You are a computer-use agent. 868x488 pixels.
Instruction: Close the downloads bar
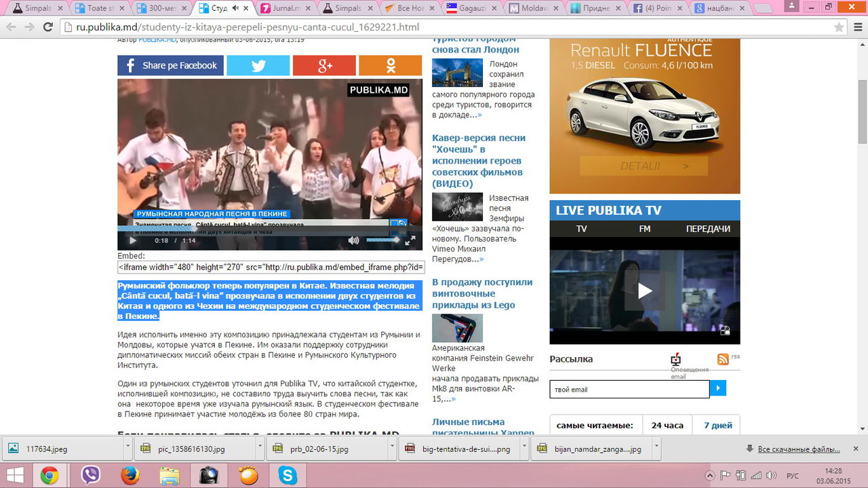click(856, 449)
